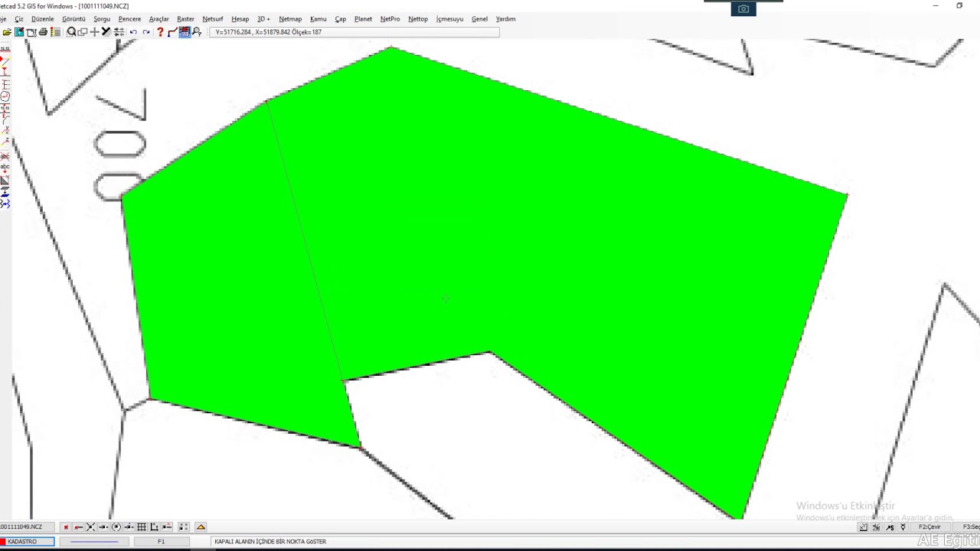980x551 pixels.
Task: Toggle the circle center snap icon
Action: (x=116, y=527)
